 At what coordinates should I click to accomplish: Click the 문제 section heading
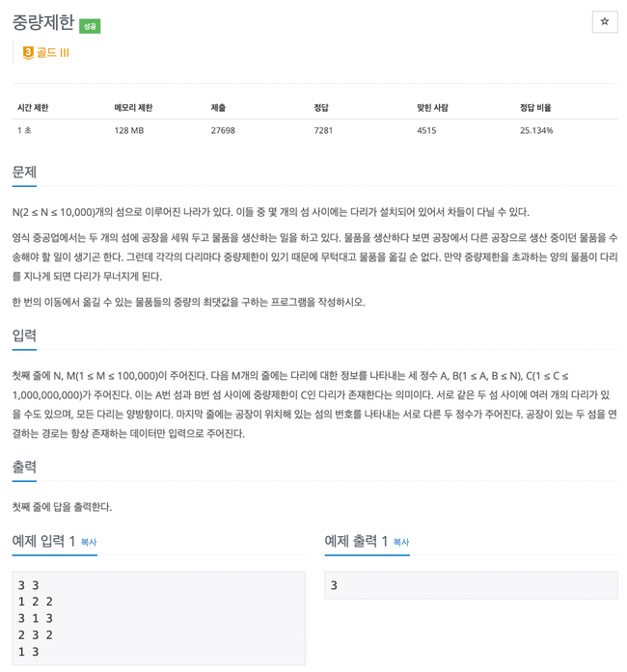coord(24,173)
